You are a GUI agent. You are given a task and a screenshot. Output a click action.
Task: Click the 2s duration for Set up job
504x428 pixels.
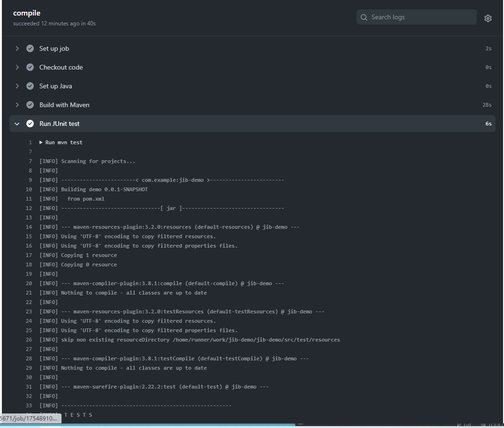click(488, 48)
